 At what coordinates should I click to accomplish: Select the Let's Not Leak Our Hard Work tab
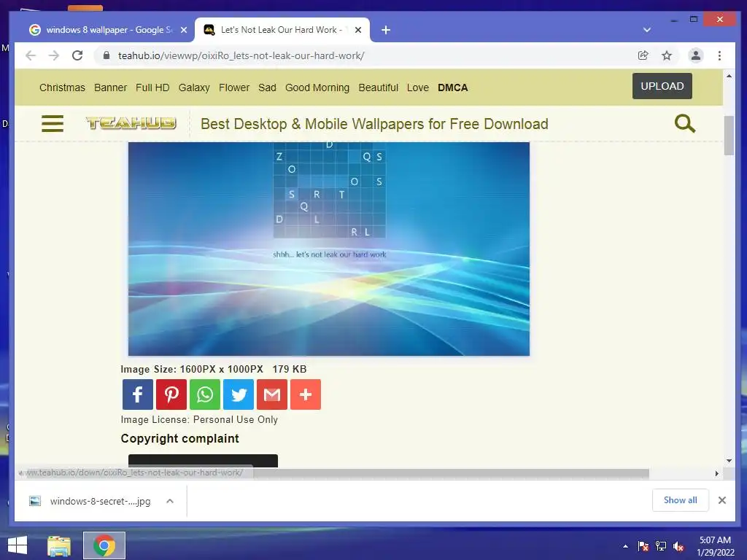click(x=283, y=30)
